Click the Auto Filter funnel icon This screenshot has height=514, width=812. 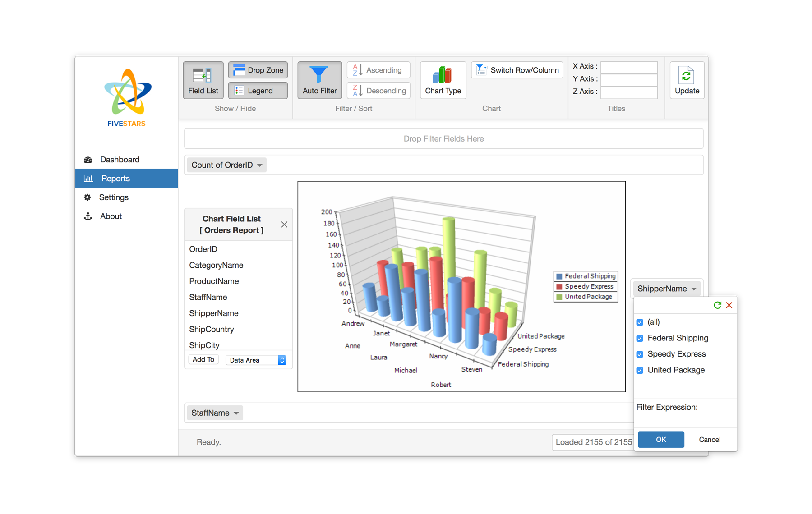pos(319,75)
